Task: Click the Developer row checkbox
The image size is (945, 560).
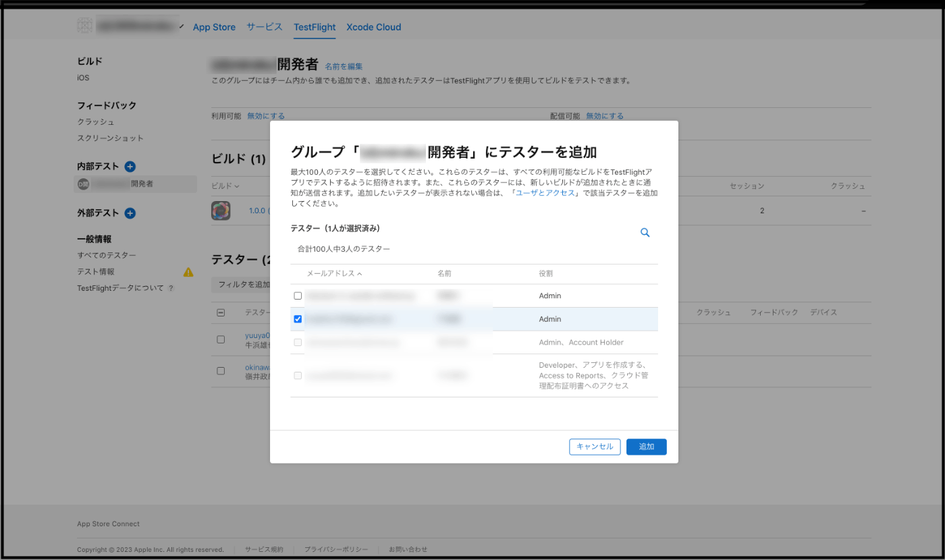Action: (x=298, y=375)
